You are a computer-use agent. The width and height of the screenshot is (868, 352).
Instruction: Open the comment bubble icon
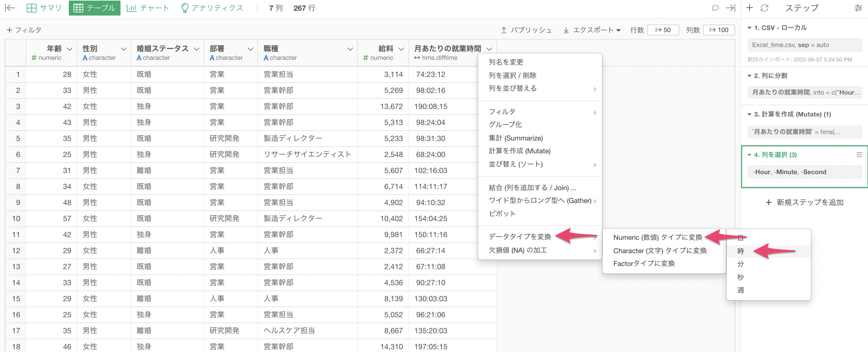point(715,8)
